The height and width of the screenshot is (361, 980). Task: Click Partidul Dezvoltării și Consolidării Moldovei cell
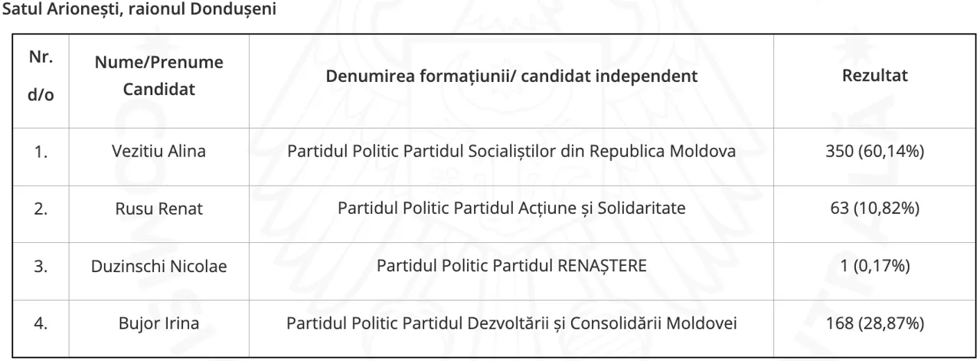coord(511,323)
